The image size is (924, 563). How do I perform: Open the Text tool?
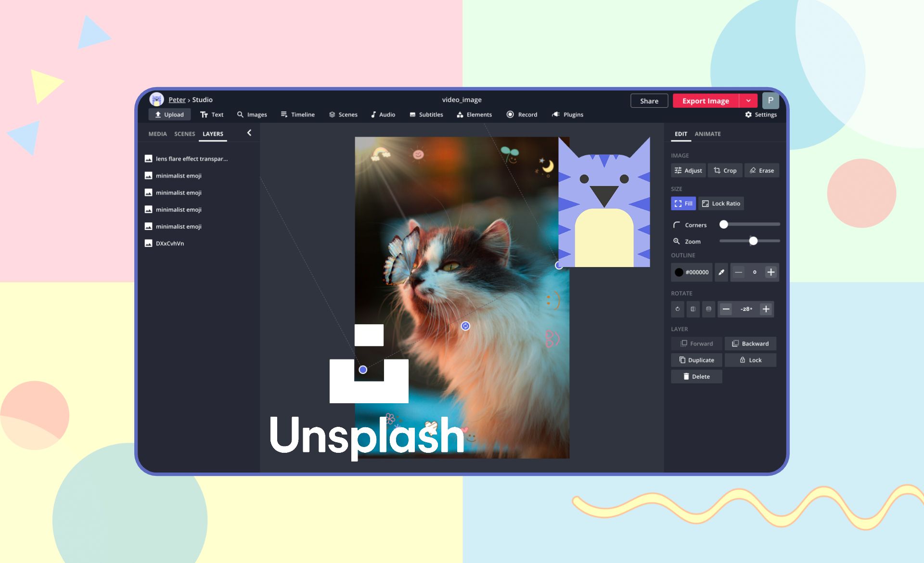tap(212, 115)
